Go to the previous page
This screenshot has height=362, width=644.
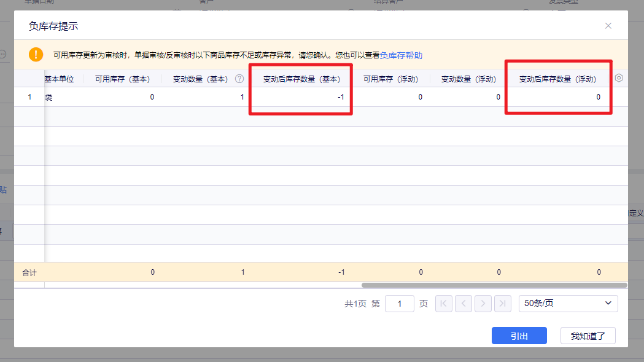tap(464, 303)
